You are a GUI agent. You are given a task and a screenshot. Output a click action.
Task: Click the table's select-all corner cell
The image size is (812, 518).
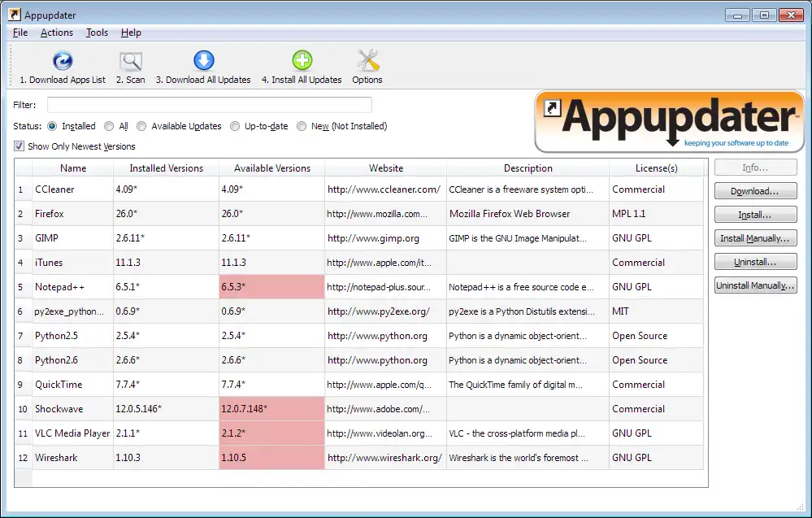(x=23, y=168)
